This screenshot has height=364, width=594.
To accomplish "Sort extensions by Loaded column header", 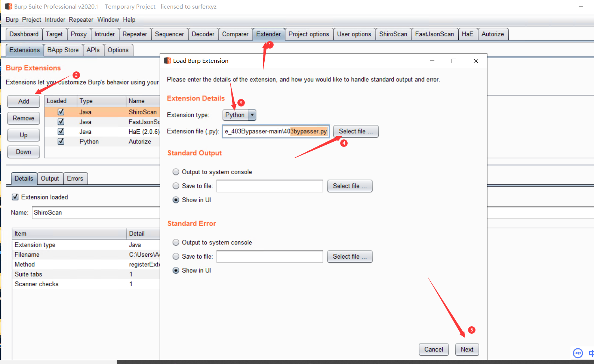I will pos(61,101).
